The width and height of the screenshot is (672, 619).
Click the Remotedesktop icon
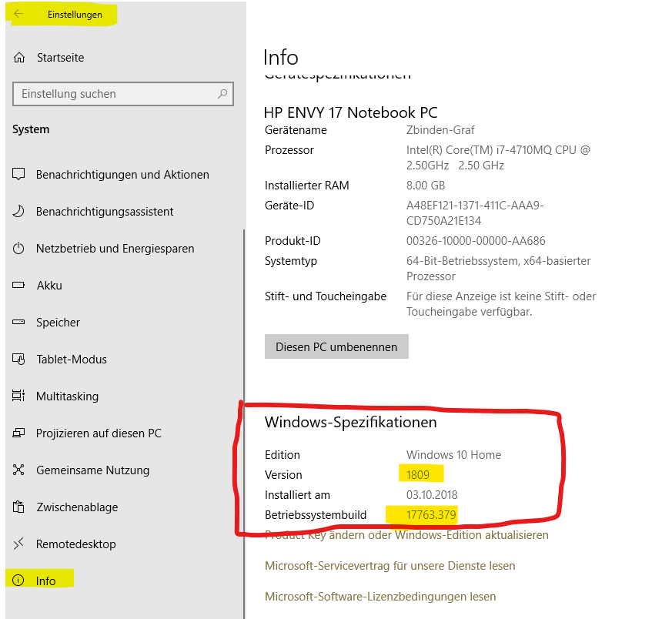coord(18,544)
